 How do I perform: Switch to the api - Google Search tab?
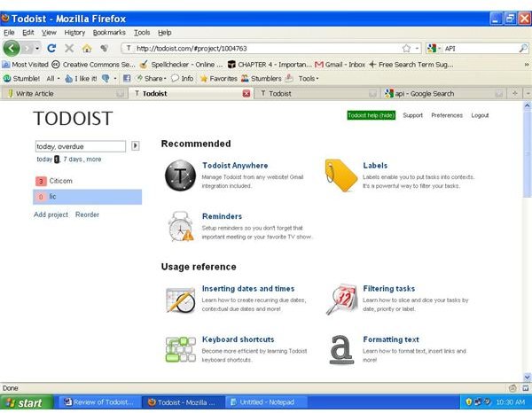tap(444, 94)
